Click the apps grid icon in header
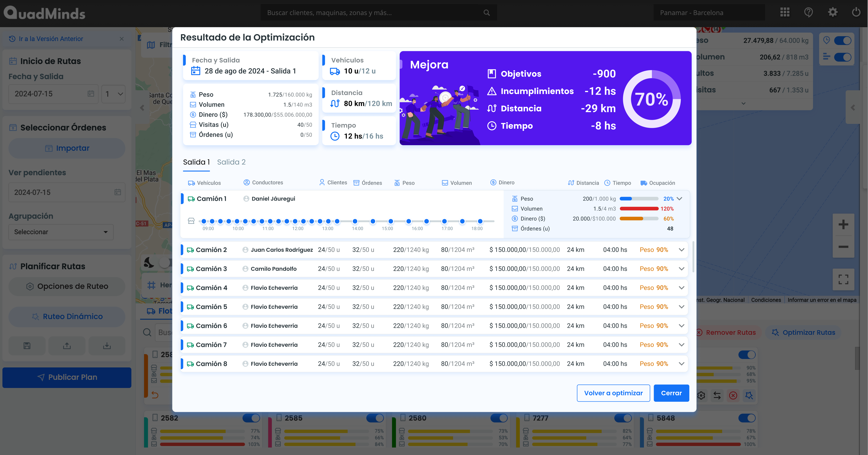 (785, 13)
